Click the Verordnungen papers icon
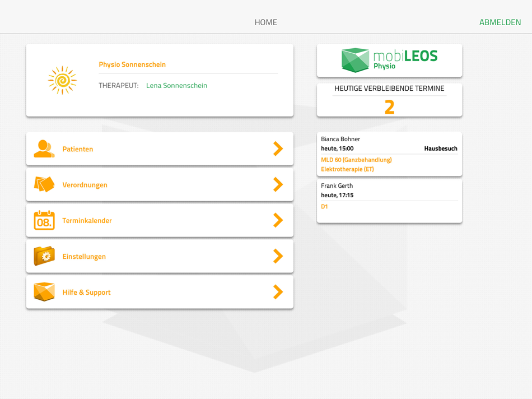The width and height of the screenshot is (532, 399). coord(44,184)
